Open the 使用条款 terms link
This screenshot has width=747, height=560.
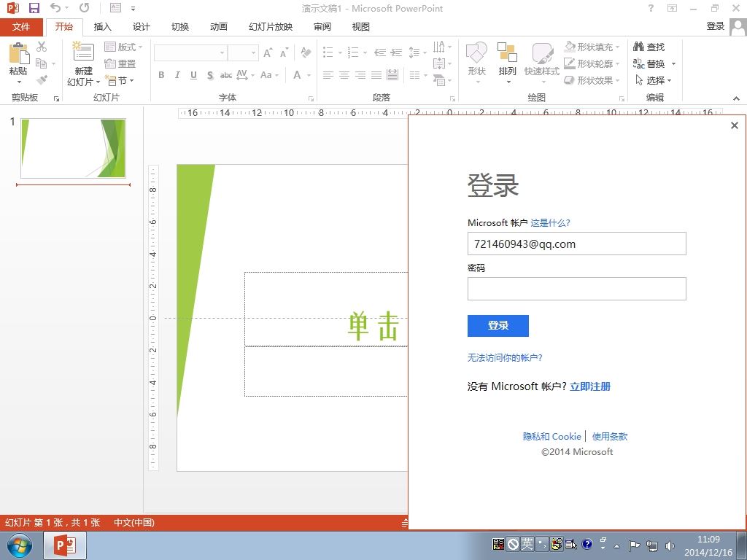pos(610,436)
